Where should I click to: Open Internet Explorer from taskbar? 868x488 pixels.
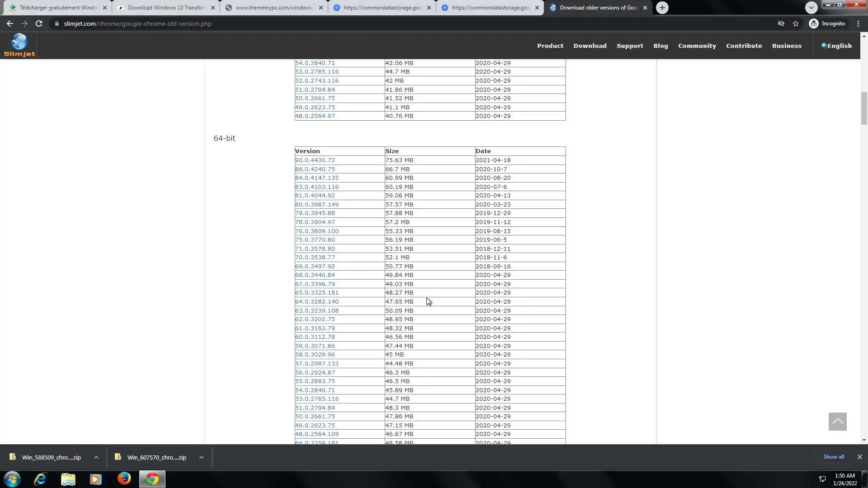pyautogui.click(x=40, y=479)
